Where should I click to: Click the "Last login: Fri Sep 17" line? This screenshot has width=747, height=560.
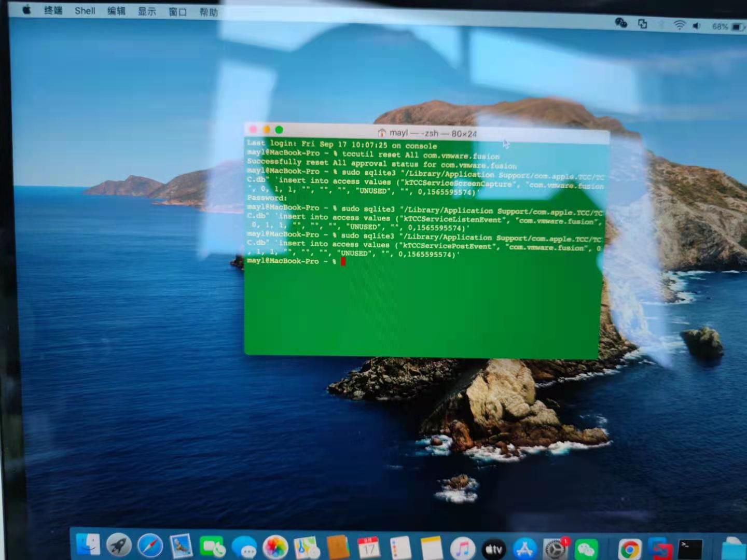pos(342,145)
